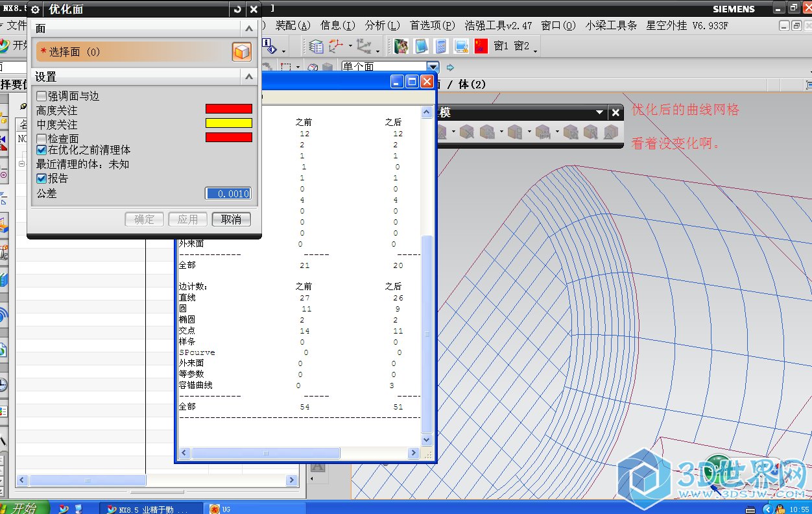Click the 取消 button
Screen dimensions: 812x514
(231, 219)
